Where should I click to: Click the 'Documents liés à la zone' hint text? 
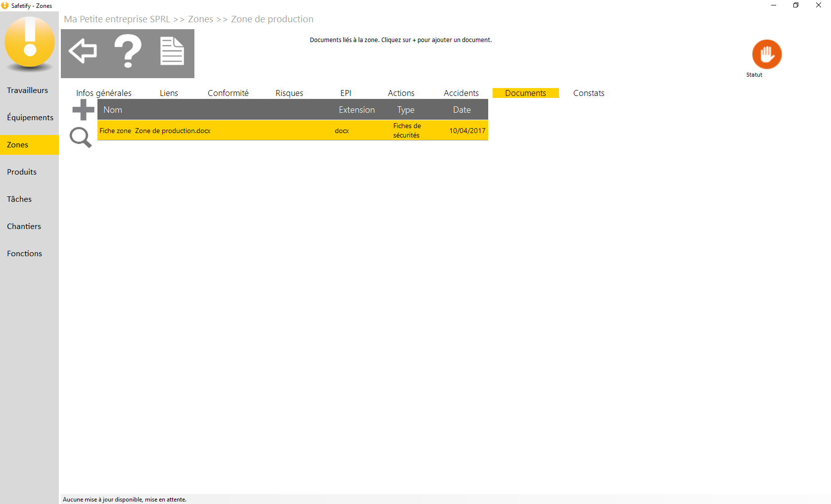(401, 40)
